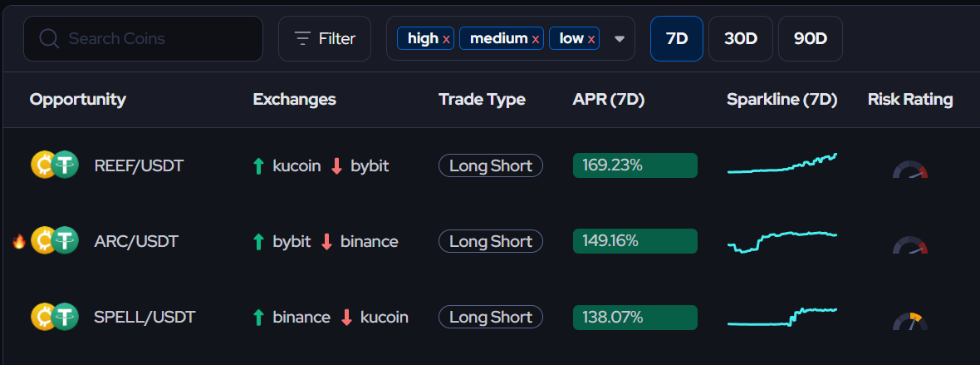Remove the high risk filter tag
Image resolution: width=980 pixels, height=365 pixels.
click(446, 39)
